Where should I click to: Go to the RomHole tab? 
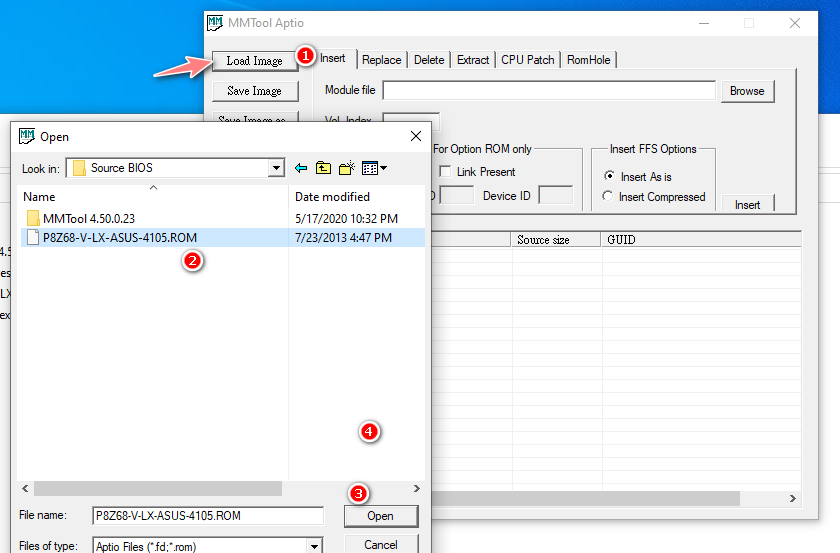tap(589, 60)
